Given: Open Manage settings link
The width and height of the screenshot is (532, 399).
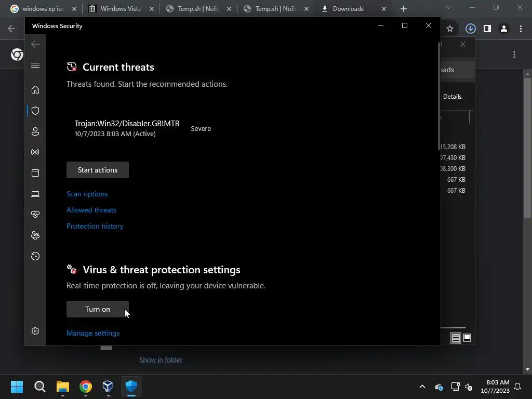Looking at the screenshot, I should (x=93, y=333).
